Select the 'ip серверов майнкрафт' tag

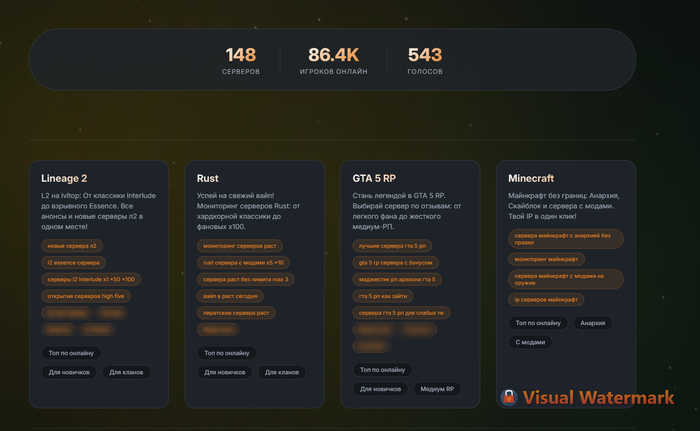pos(546,299)
